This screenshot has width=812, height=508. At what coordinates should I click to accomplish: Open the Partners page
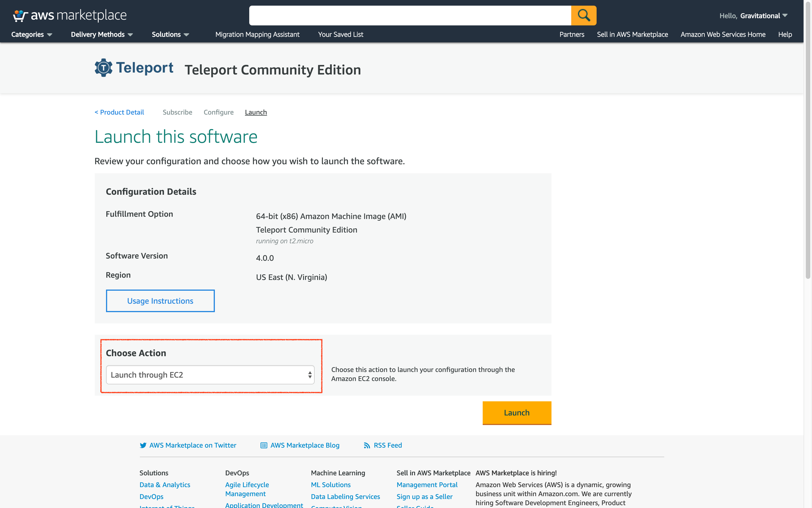coord(572,34)
